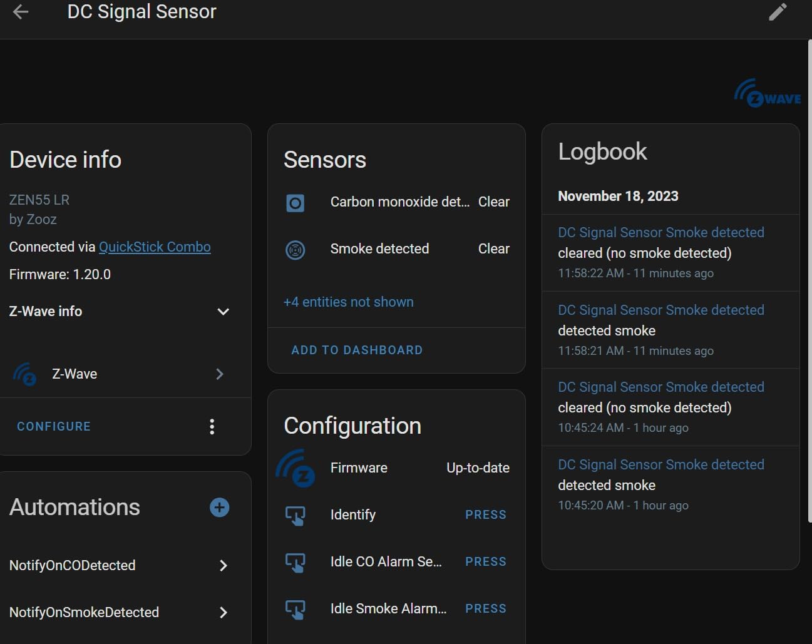
Task: Click the Z-Wave row label
Action: [x=75, y=374]
